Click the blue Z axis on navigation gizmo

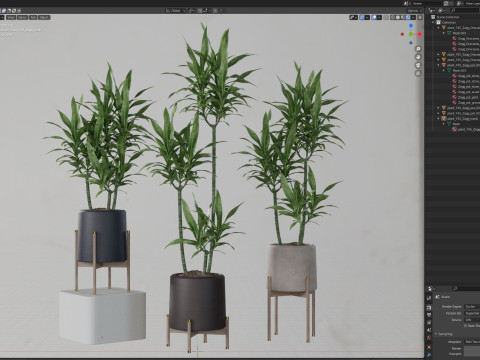pos(411,26)
